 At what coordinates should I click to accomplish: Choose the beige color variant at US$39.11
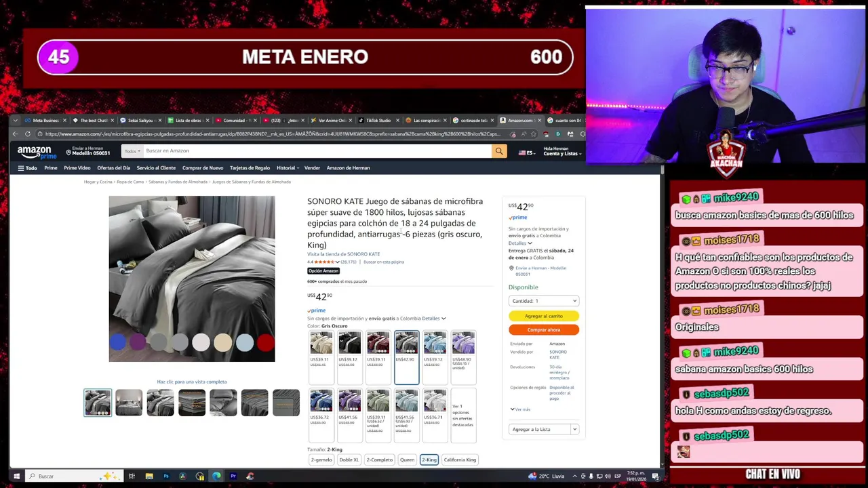321,357
